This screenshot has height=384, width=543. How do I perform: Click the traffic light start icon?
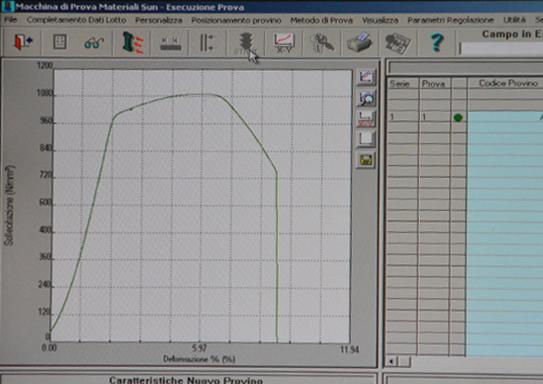tap(246, 43)
